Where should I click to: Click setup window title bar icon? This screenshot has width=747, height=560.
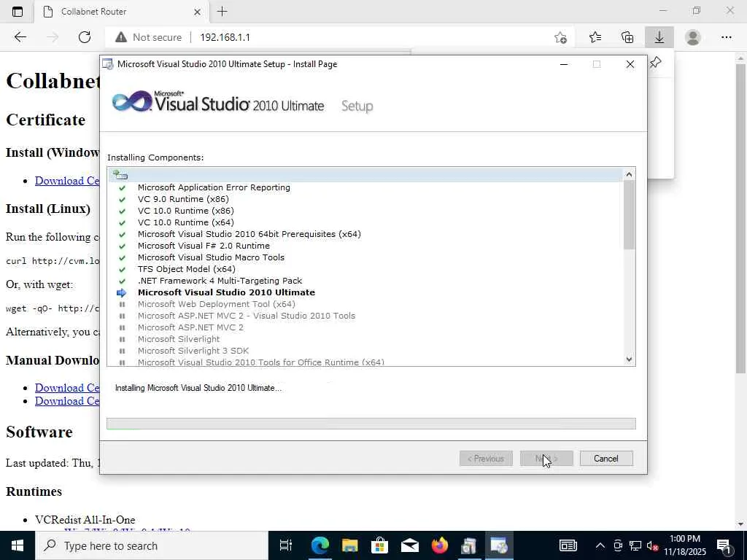coord(108,64)
